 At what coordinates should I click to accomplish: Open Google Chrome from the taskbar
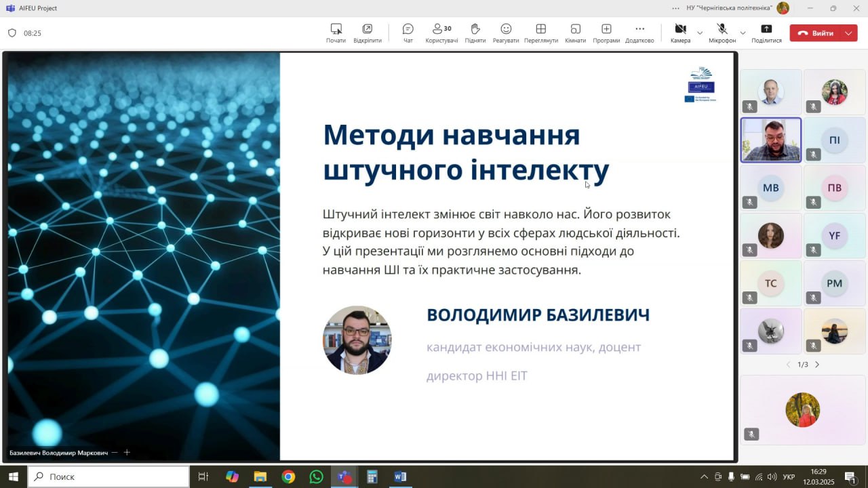pos(288,476)
